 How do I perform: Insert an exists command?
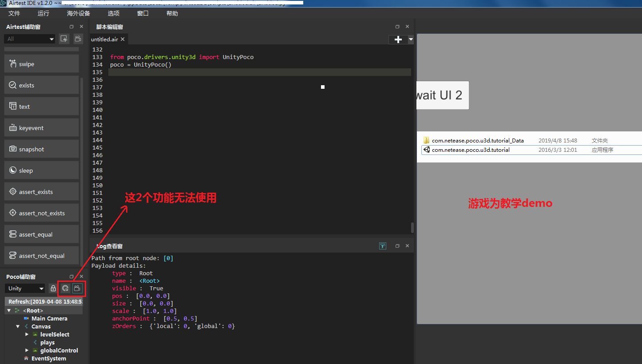point(42,85)
